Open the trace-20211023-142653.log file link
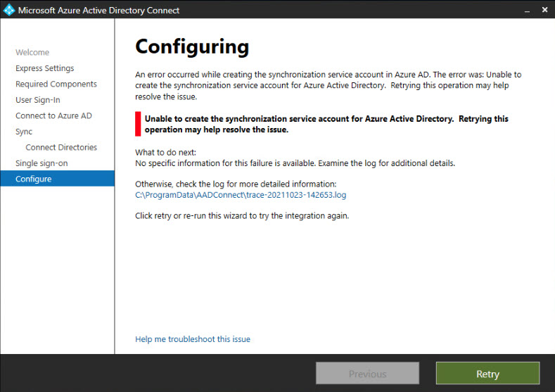555x392 pixels. 241,195
